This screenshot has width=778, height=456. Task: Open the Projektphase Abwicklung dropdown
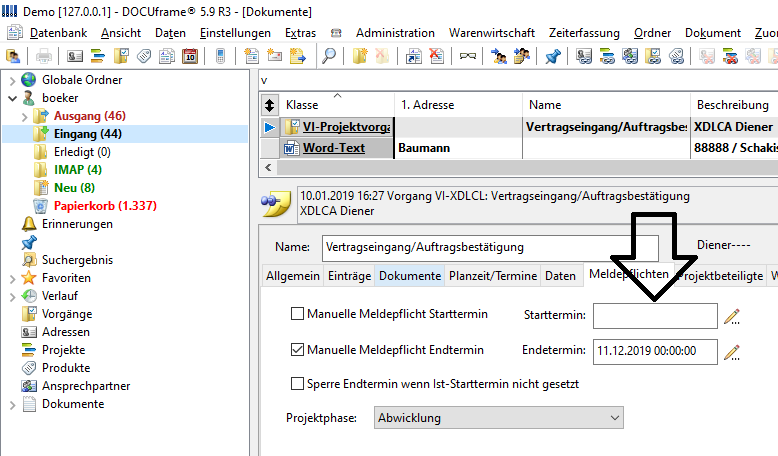tap(499, 418)
